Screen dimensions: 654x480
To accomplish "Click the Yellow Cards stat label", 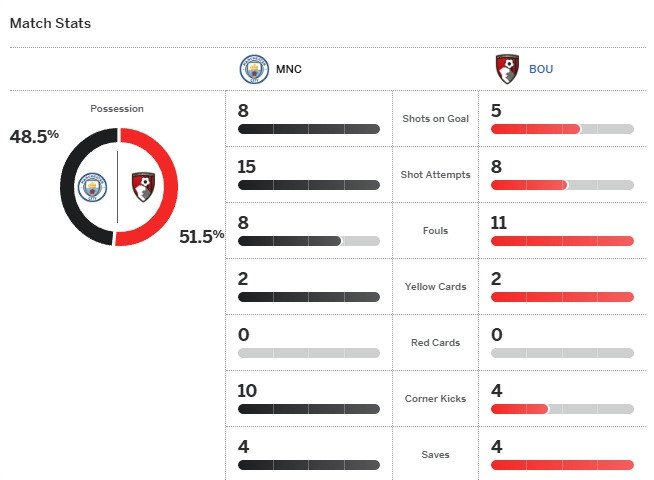I will tap(435, 287).
